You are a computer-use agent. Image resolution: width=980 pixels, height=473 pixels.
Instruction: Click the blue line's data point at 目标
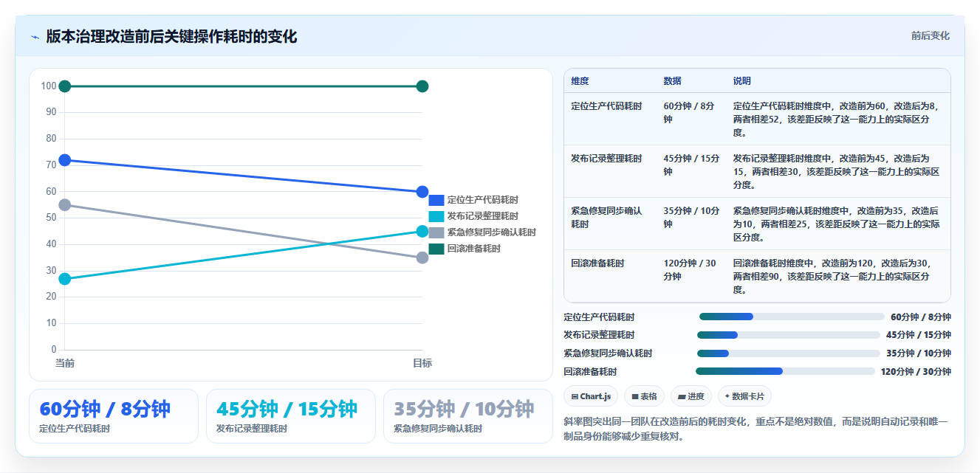[x=422, y=192]
